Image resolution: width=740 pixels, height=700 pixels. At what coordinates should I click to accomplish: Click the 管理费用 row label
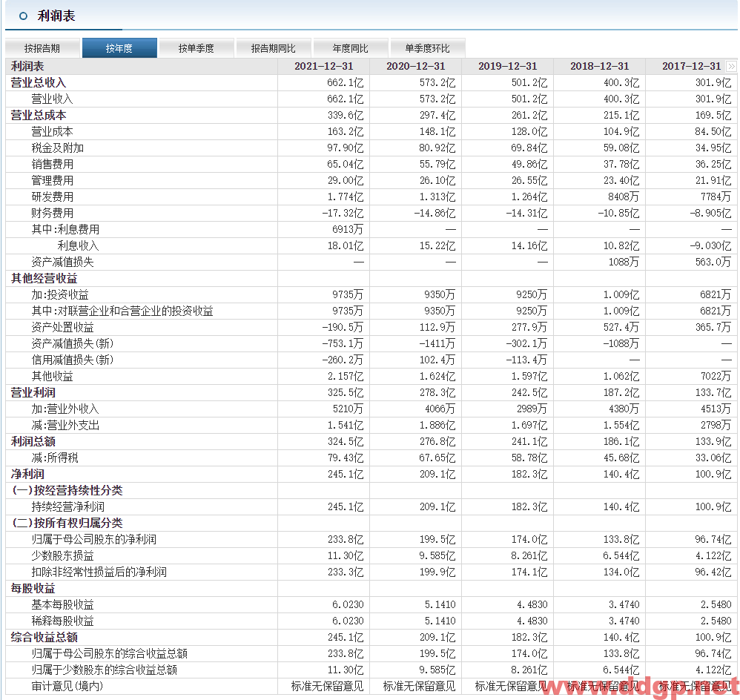point(52,180)
